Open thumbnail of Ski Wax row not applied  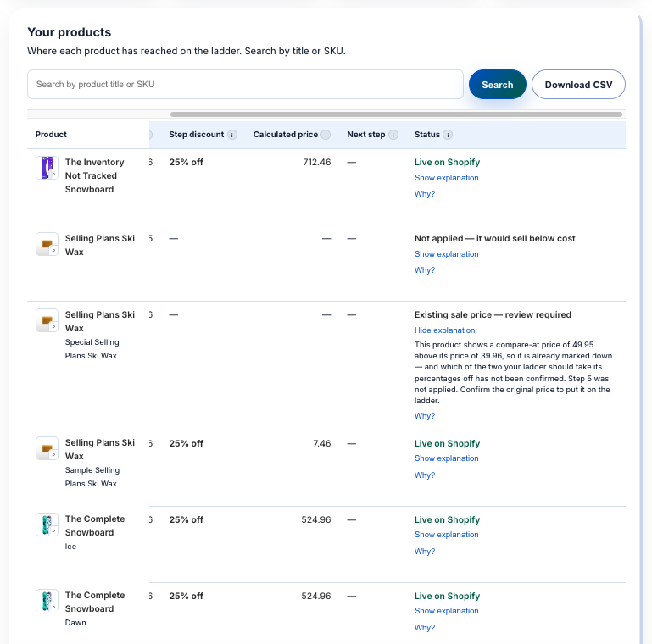(47, 244)
